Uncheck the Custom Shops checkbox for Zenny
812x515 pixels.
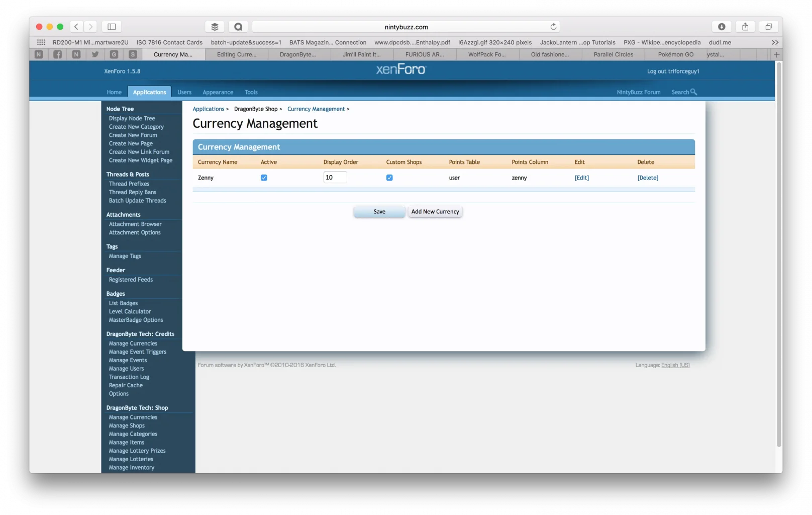pos(389,178)
